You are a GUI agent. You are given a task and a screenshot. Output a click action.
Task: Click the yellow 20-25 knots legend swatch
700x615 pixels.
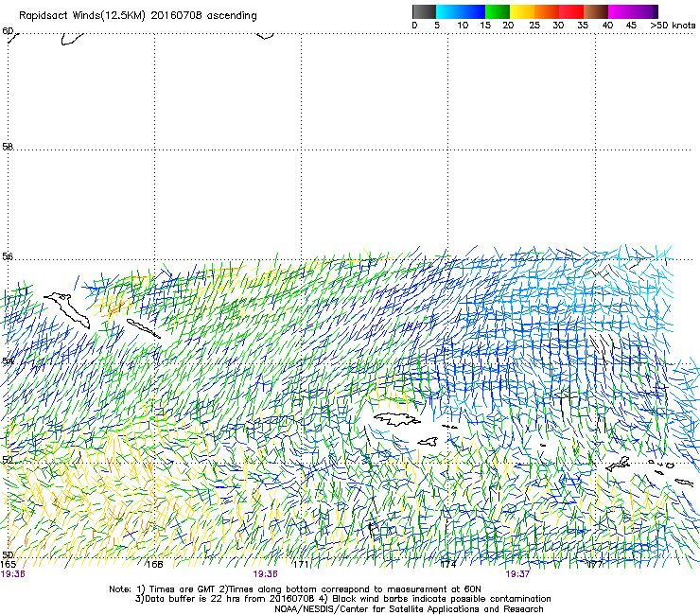point(522,11)
